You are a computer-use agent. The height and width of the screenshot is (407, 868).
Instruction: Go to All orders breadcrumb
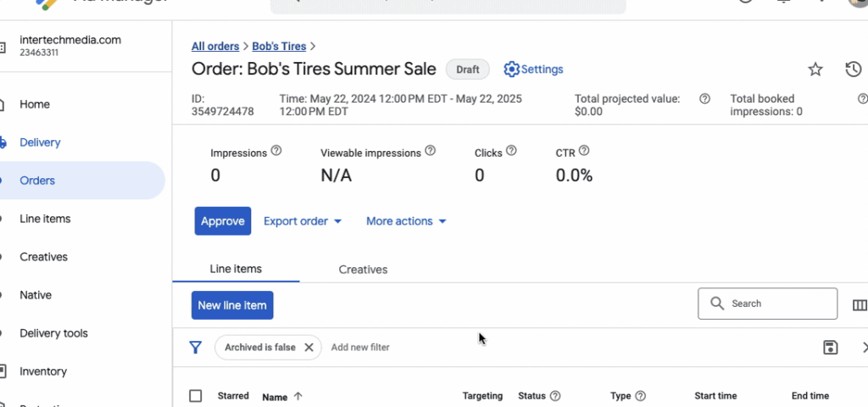tap(215, 47)
